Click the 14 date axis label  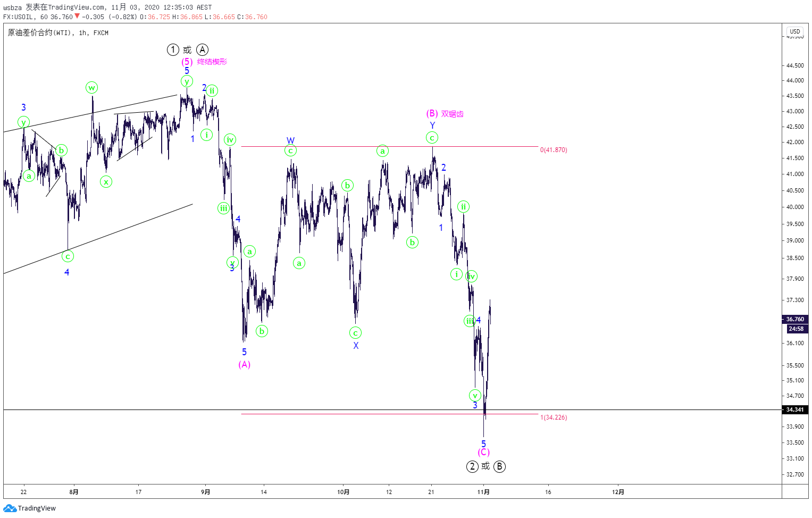point(264,492)
